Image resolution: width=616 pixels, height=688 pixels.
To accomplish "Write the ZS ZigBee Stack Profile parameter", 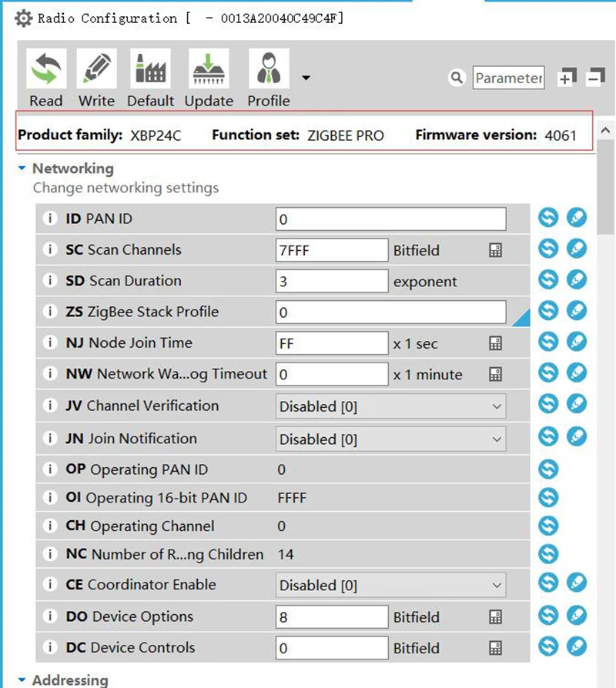I will click(577, 311).
